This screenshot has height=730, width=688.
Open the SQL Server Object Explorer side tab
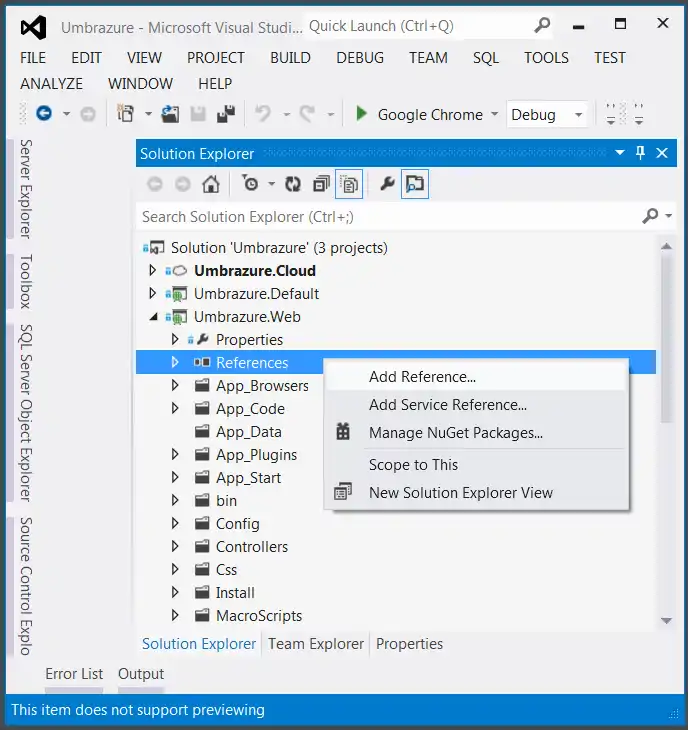click(26, 413)
